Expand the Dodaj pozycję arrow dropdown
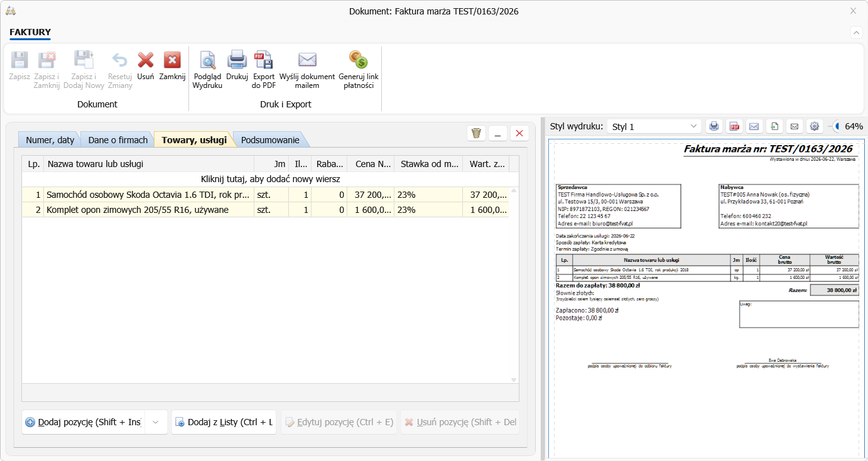Viewport: 868px width, 461px height. click(156, 422)
